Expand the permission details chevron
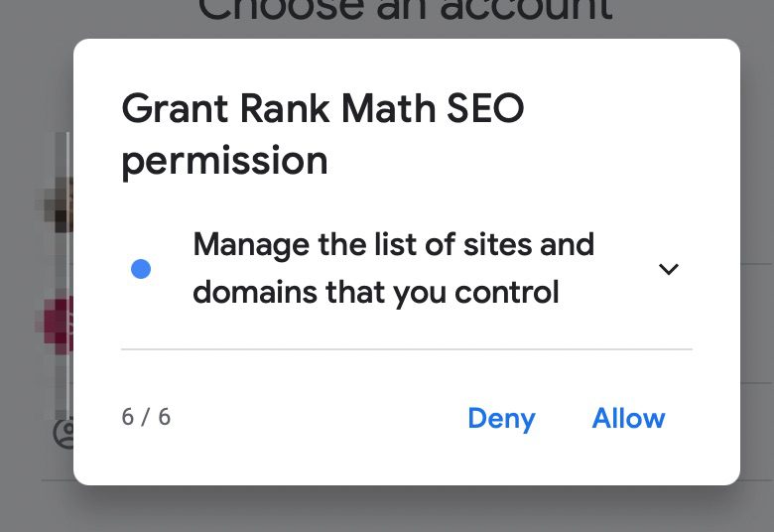The height and width of the screenshot is (532, 774). pyautogui.click(x=669, y=269)
